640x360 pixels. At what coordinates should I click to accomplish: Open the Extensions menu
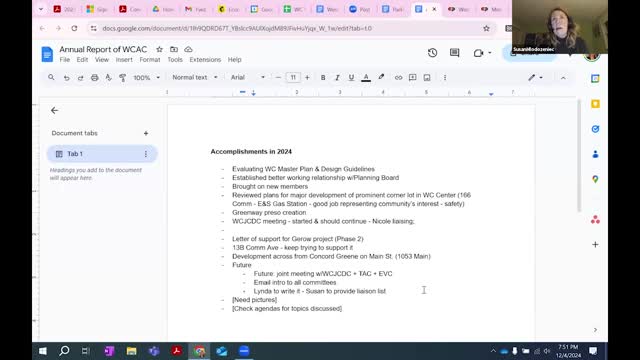point(205,60)
